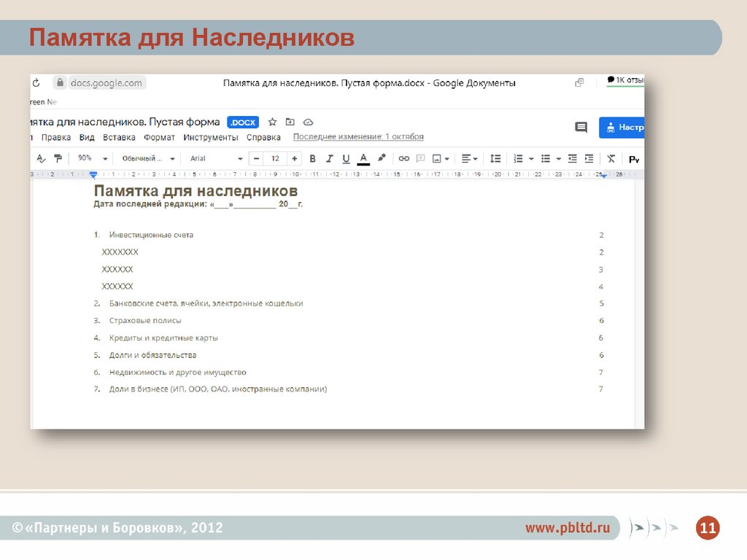Viewport: 747px width, 560px height.
Task: Increase font size with plus button
Action: click(295, 158)
